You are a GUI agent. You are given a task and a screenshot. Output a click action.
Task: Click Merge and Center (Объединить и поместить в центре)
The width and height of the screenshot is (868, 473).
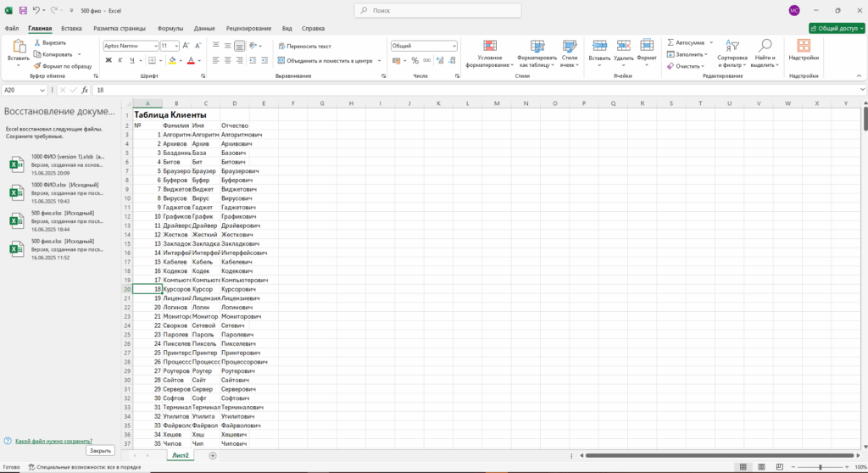point(325,60)
